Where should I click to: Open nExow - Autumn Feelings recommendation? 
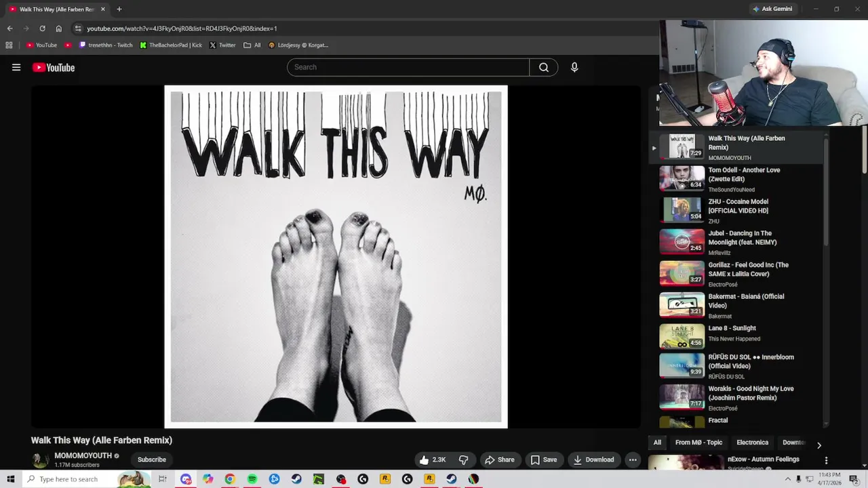pyautogui.click(x=764, y=460)
